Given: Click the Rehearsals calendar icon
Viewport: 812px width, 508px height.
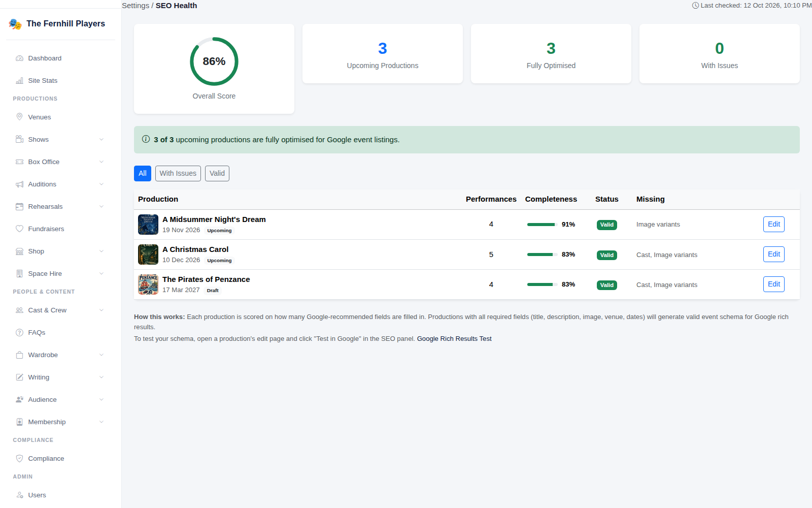Looking at the screenshot, I should tap(19, 207).
